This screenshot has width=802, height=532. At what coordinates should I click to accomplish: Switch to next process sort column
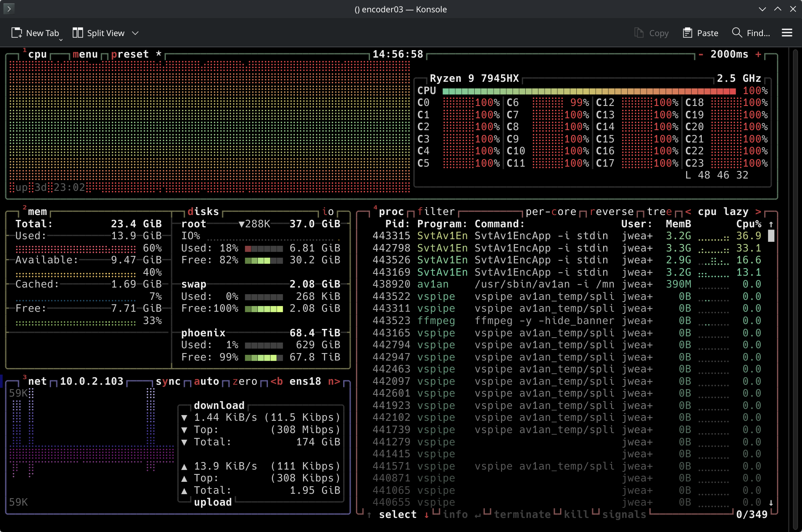click(x=758, y=212)
